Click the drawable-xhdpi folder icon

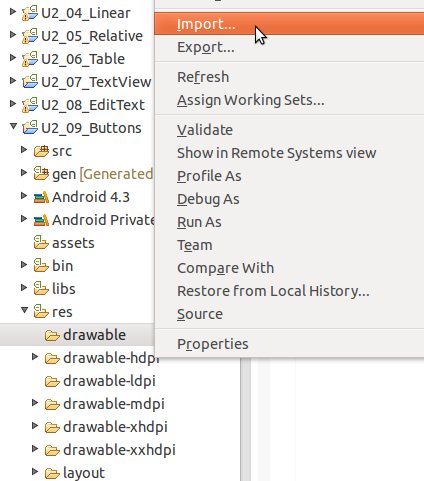coord(52,427)
